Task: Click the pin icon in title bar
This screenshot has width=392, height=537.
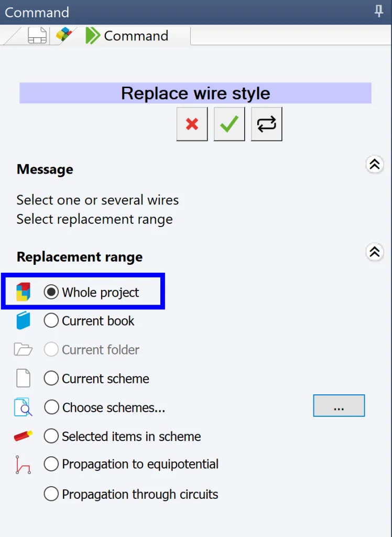Action: pyautogui.click(x=379, y=12)
